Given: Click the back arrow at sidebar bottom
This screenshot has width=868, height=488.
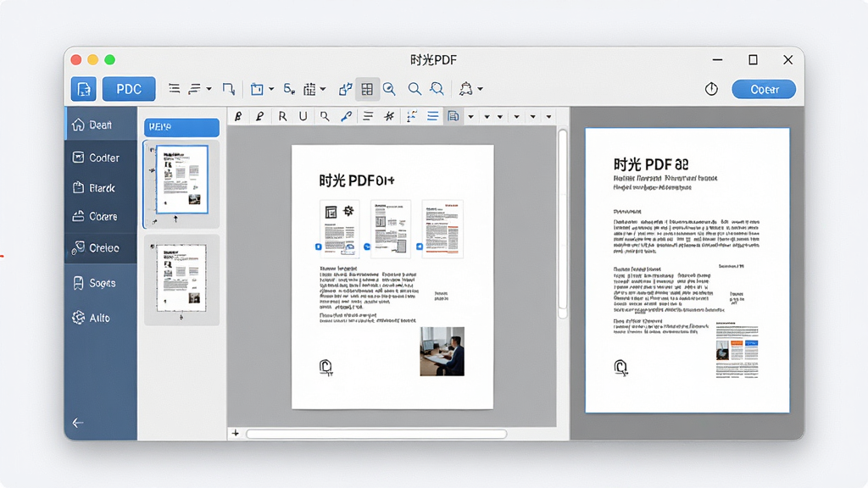Looking at the screenshot, I should (78, 423).
